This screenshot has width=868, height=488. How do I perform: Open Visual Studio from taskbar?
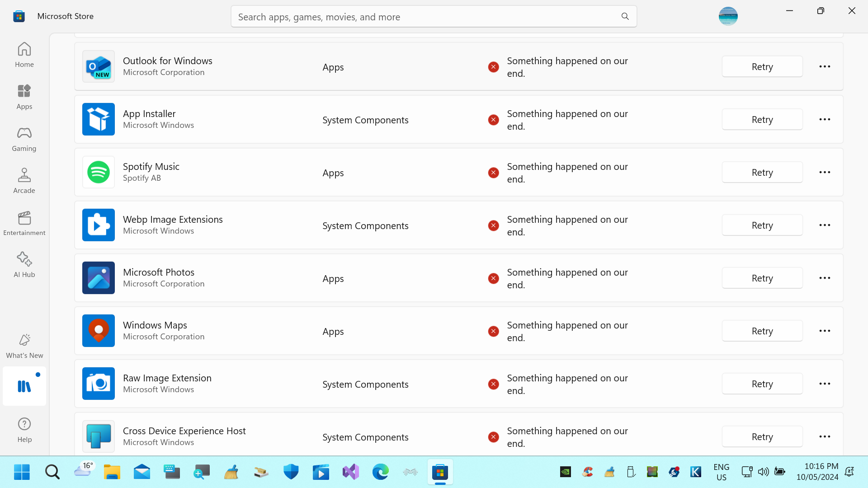click(351, 472)
